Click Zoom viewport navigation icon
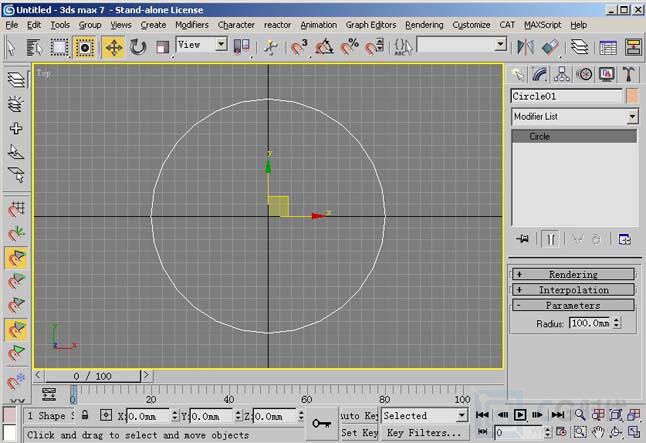Screen dimensions: 646x443 (x=580, y=415)
